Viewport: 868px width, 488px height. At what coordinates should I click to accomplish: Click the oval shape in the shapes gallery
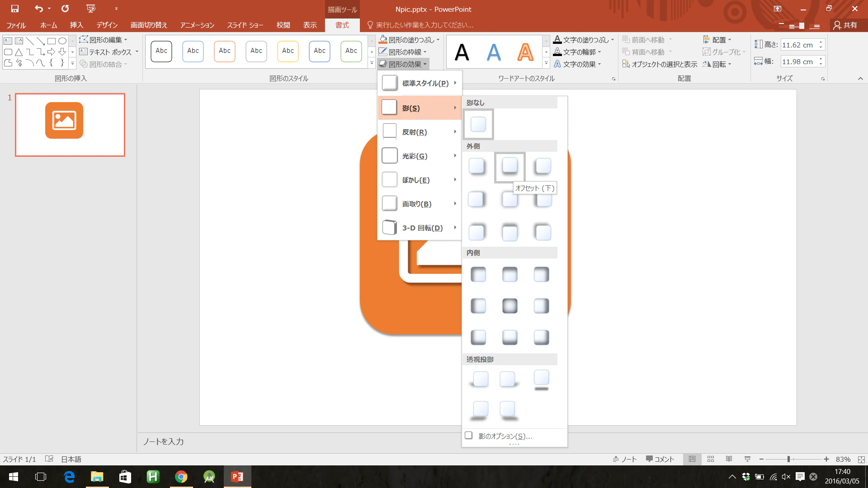[x=62, y=41]
